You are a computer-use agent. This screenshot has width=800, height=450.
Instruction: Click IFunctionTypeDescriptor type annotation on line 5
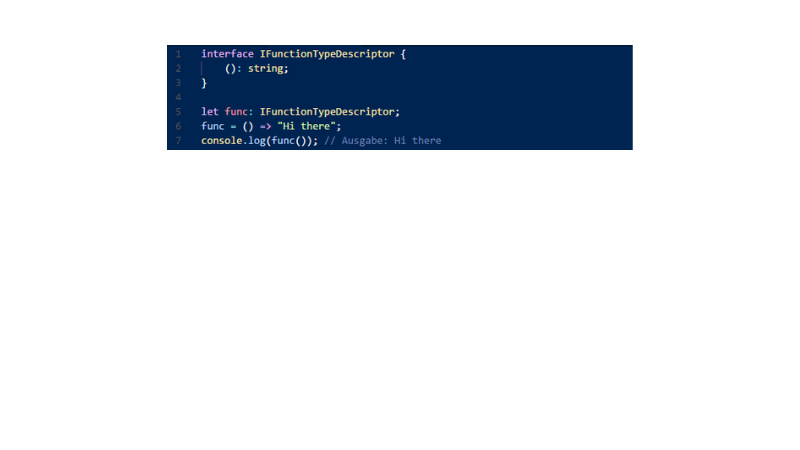click(x=327, y=112)
